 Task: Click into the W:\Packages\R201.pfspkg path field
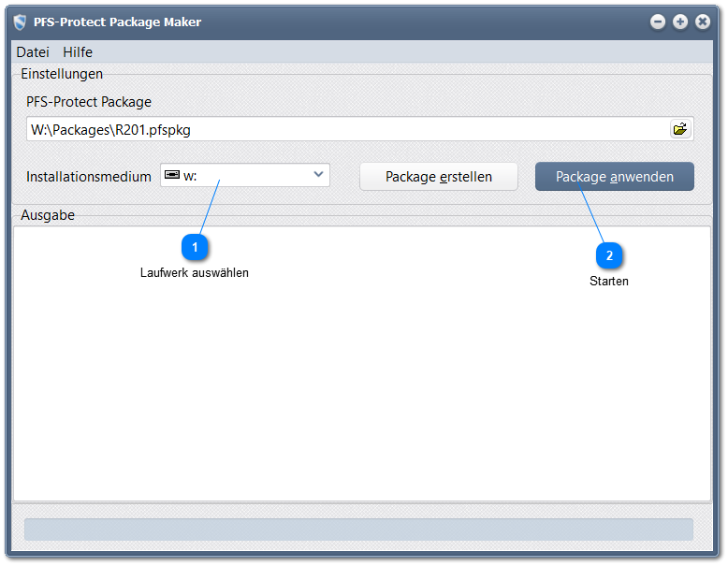click(x=346, y=129)
